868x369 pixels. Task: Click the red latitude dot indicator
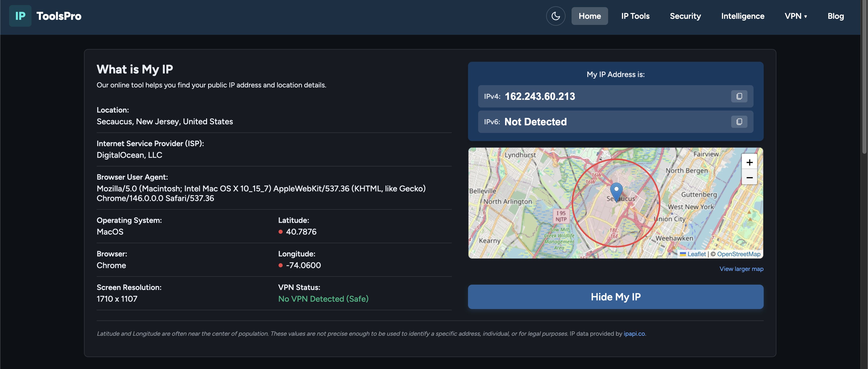tap(280, 232)
